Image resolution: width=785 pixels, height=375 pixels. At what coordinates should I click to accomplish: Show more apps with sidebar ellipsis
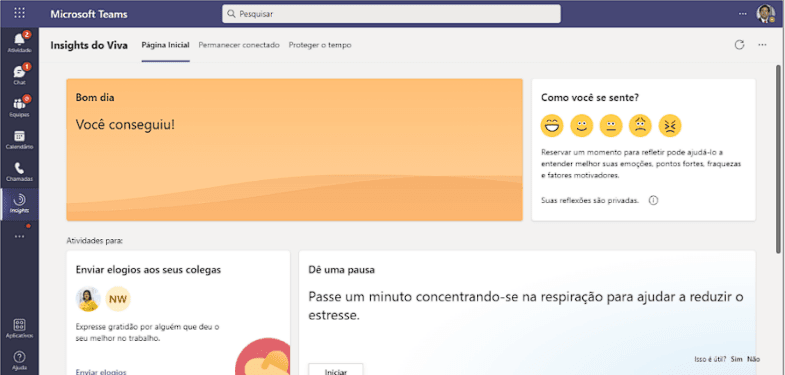click(20, 236)
